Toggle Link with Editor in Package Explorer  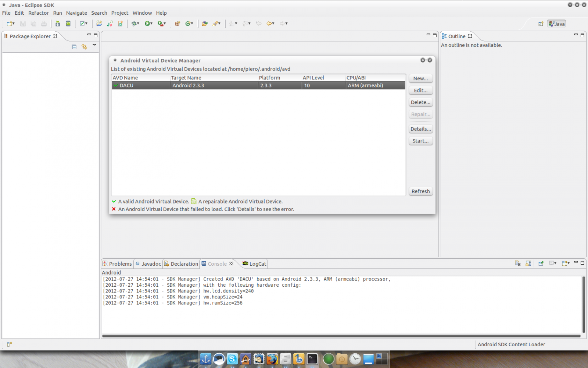tap(85, 47)
